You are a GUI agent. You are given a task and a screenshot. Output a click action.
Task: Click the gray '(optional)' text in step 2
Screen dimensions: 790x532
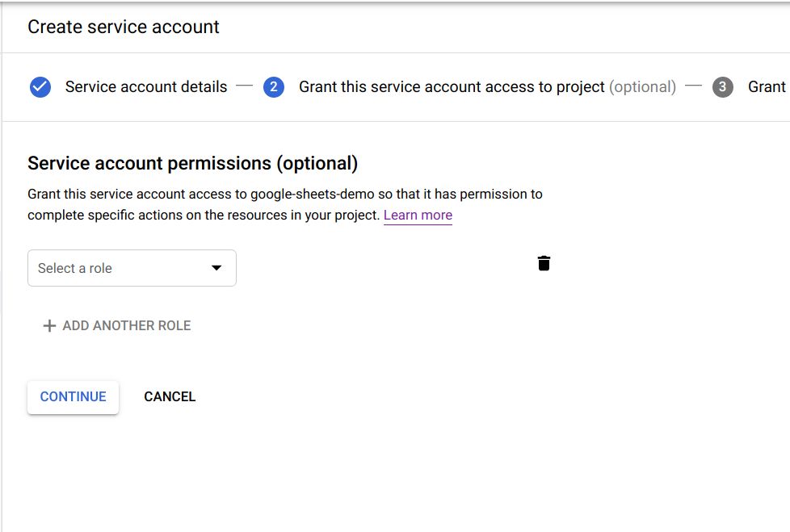pos(642,87)
